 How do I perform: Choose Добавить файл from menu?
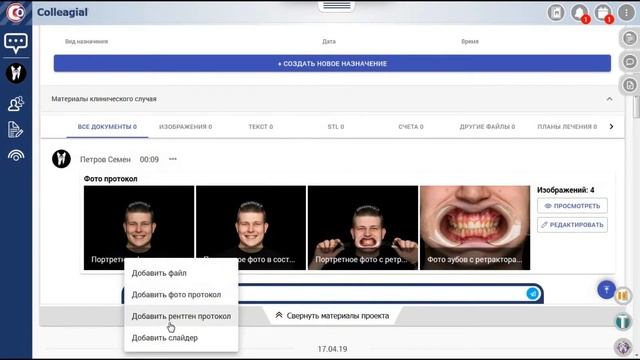pyautogui.click(x=181, y=273)
